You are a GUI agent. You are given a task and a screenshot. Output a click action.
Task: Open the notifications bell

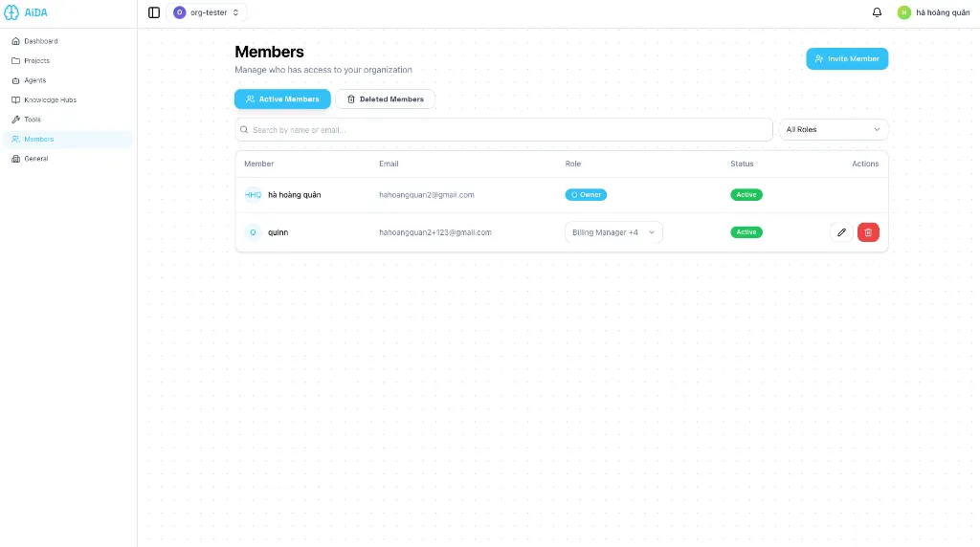(877, 12)
